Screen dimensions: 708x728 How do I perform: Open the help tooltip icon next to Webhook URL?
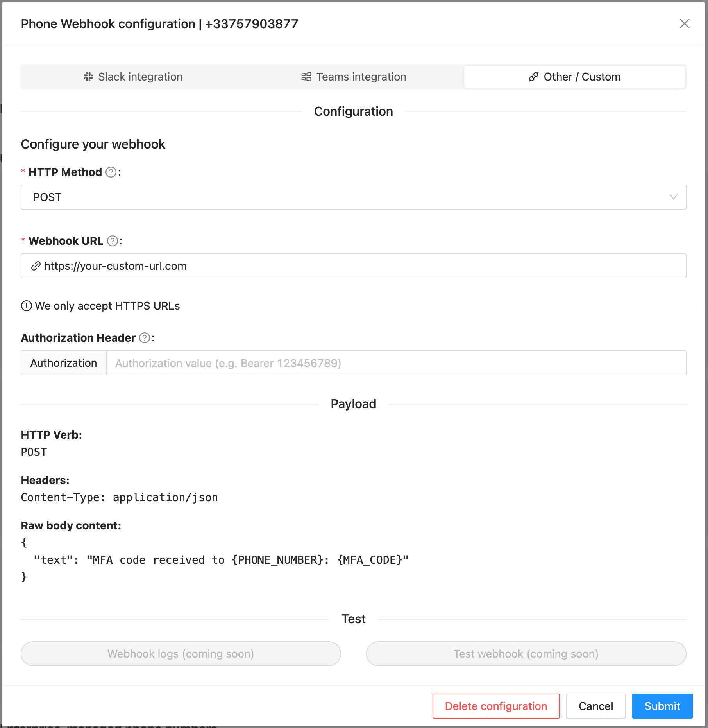click(x=113, y=241)
